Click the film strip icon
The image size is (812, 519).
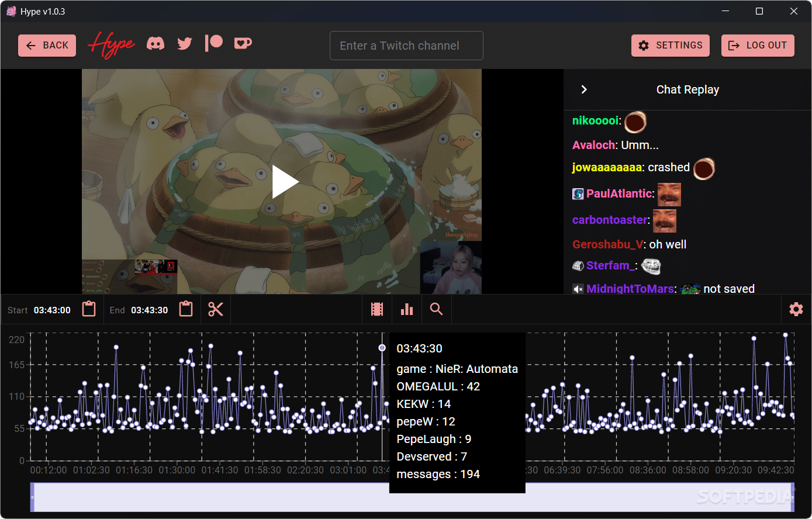coord(377,309)
